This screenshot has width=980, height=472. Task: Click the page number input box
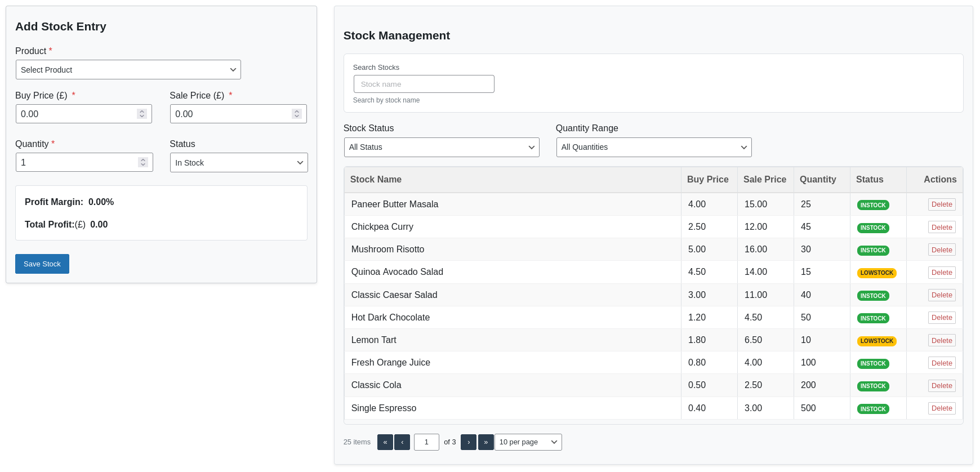pos(426,442)
